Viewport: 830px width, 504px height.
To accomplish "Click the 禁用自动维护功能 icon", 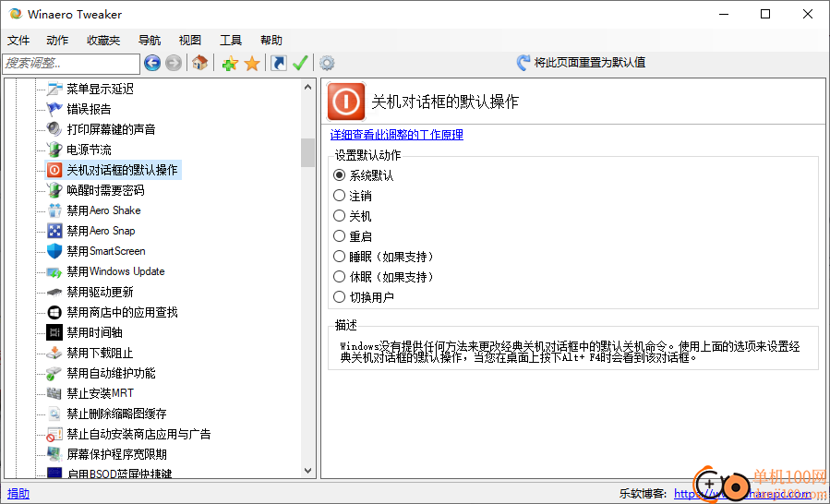I will pos(54,373).
